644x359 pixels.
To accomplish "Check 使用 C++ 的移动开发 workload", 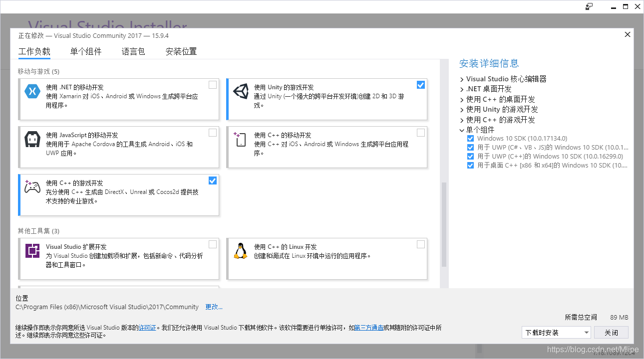I will (421, 133).
